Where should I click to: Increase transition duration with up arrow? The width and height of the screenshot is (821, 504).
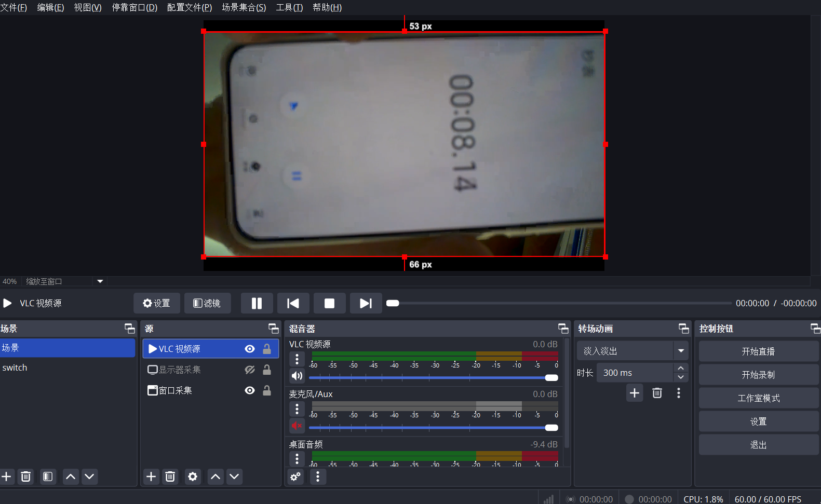pyautogui.click(x=681, y=368)
